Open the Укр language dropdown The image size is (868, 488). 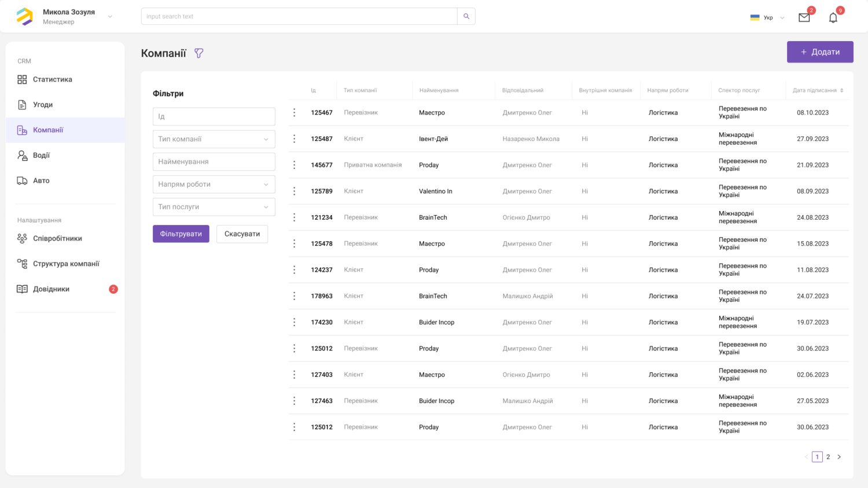click(x=782, y=18)
